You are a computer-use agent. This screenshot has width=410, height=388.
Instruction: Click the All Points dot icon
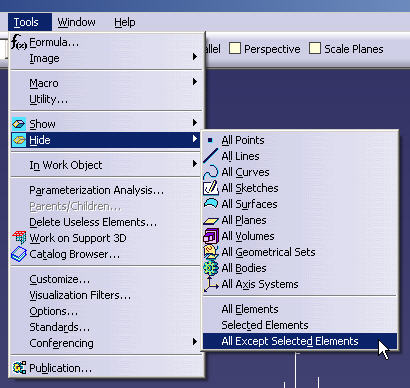(210, 140)
